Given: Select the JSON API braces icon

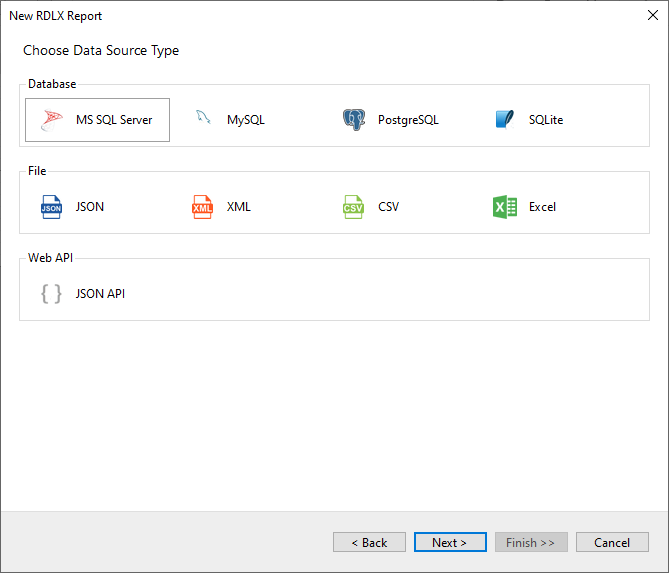Looking at the screenshot, I should 51,294.
